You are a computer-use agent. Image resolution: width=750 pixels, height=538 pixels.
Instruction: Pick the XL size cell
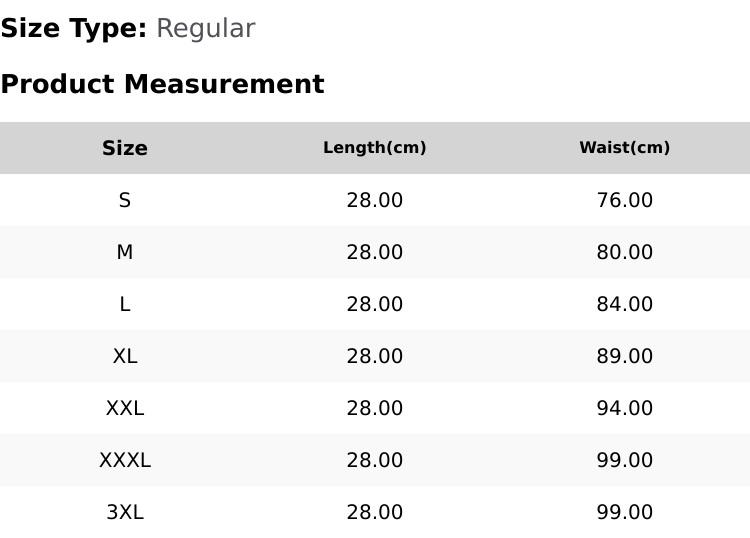(125, 356)
